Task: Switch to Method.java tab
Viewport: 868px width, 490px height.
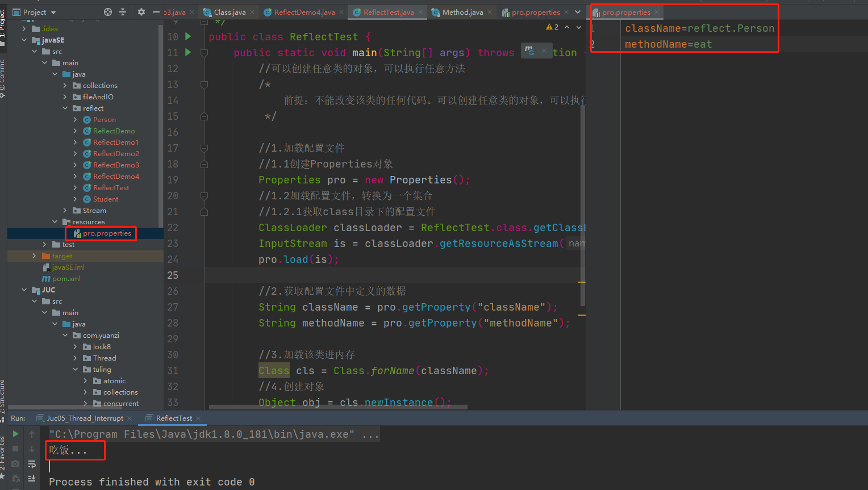Action: pyautogui.click(x=462, y=12)
